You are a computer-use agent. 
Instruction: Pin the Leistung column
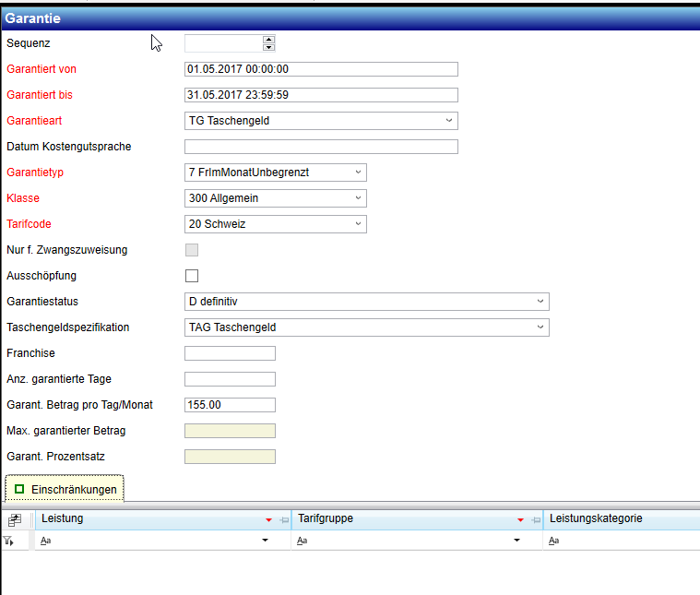[284, 520]
